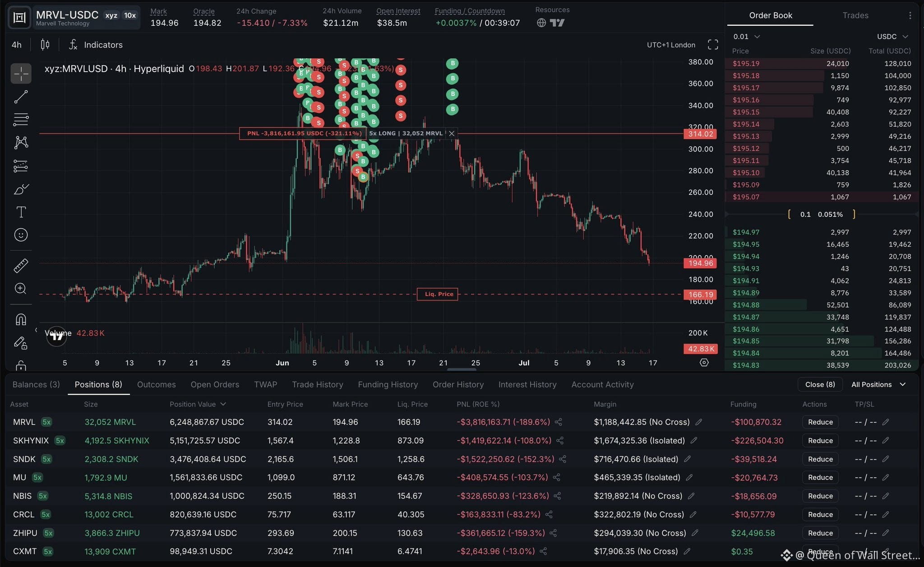Select the ruler measure tool
This screenshot has height=567, width=924.
[x=21, y=266]
